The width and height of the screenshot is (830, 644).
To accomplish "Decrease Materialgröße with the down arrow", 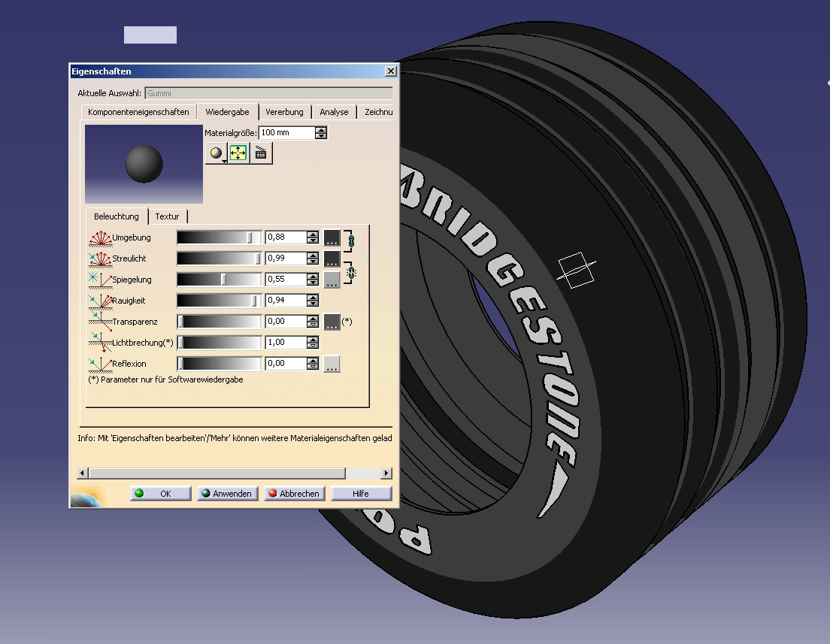I will coord(321,136).
